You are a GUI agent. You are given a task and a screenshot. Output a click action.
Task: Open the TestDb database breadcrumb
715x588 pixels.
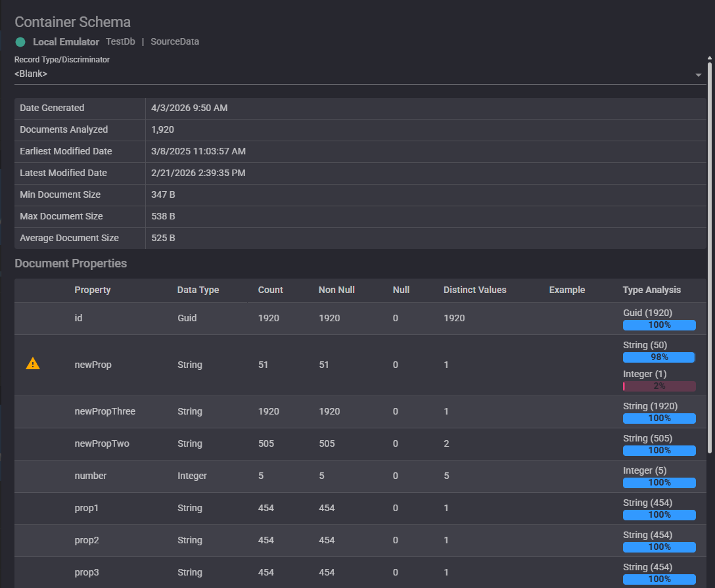click(120, 41)
